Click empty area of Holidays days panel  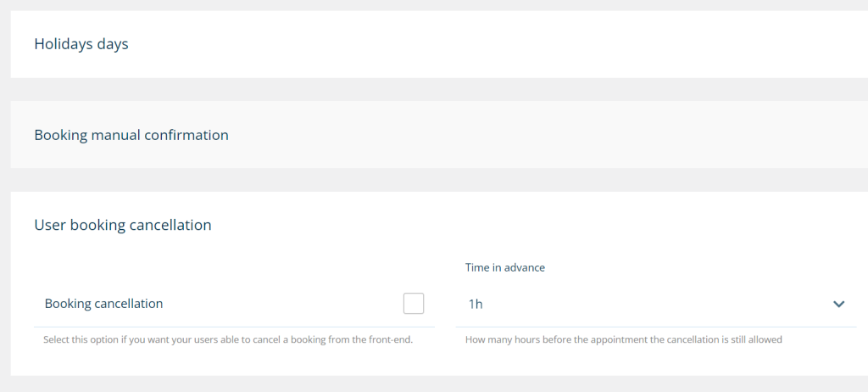(509, 44)
